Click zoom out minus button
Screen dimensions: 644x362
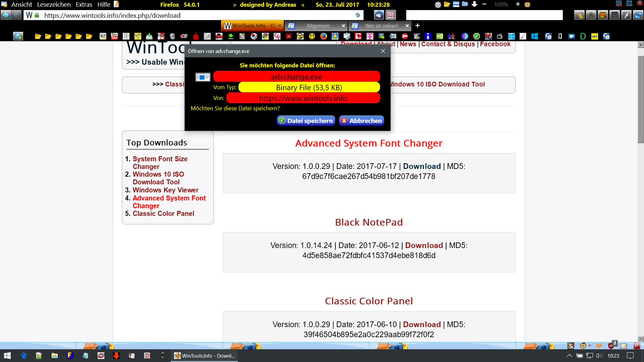tap(484, 4)
